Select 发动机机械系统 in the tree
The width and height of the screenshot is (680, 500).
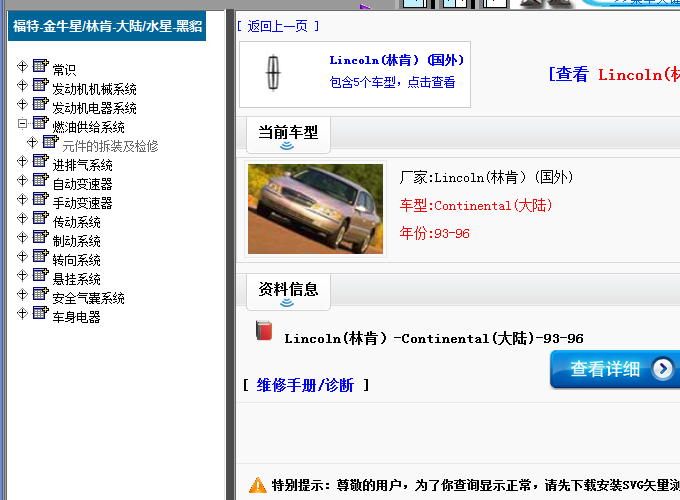click(95, 89)
